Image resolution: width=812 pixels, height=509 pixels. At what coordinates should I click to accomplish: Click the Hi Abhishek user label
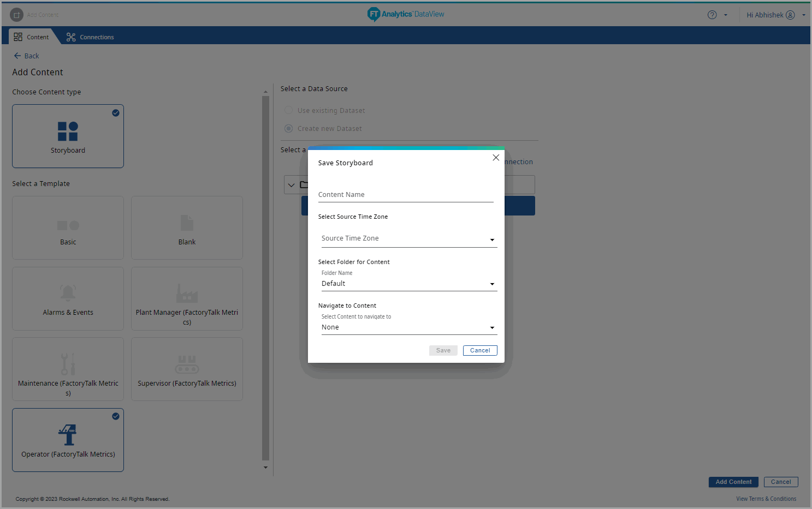tap(765, 15)
